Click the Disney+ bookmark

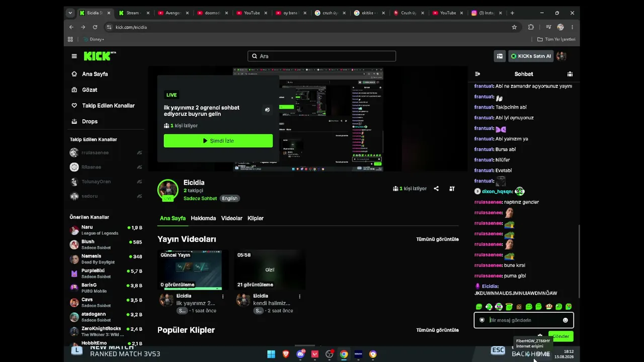pos(94,39)
